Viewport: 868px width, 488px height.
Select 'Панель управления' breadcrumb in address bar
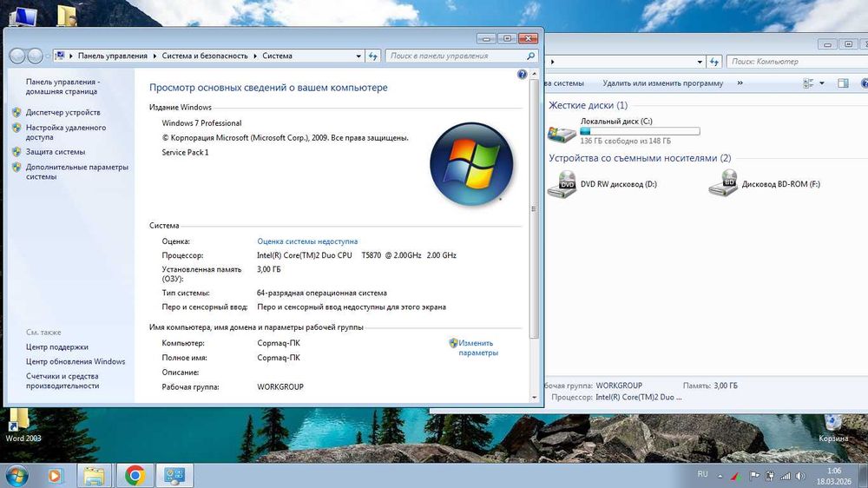(112, 56)
